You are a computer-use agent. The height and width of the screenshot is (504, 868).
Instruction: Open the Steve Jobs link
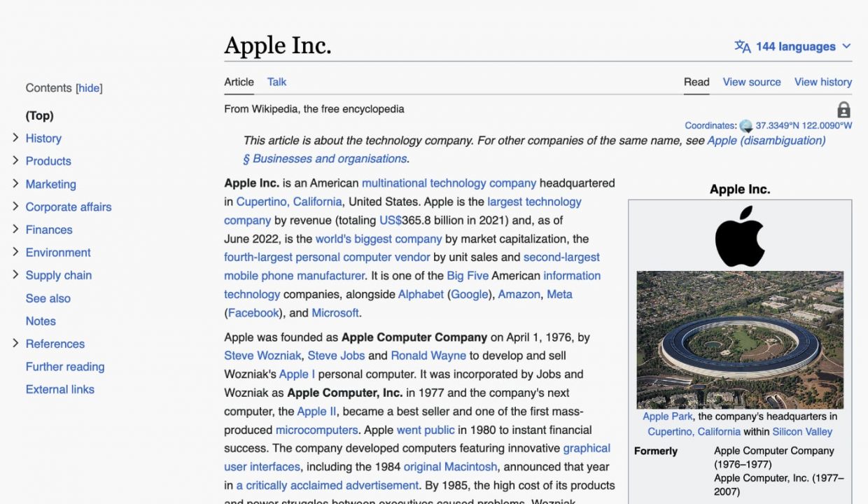point(336,356)
